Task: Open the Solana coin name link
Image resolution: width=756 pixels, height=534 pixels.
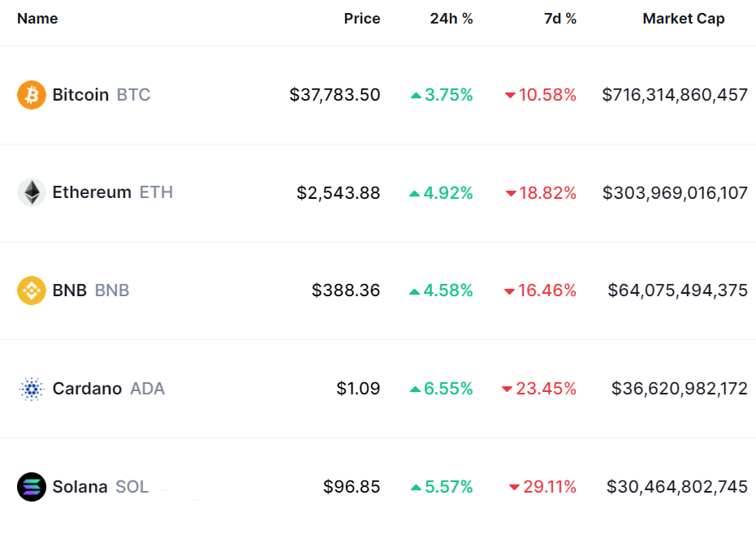Action: [x=80, y=487]
